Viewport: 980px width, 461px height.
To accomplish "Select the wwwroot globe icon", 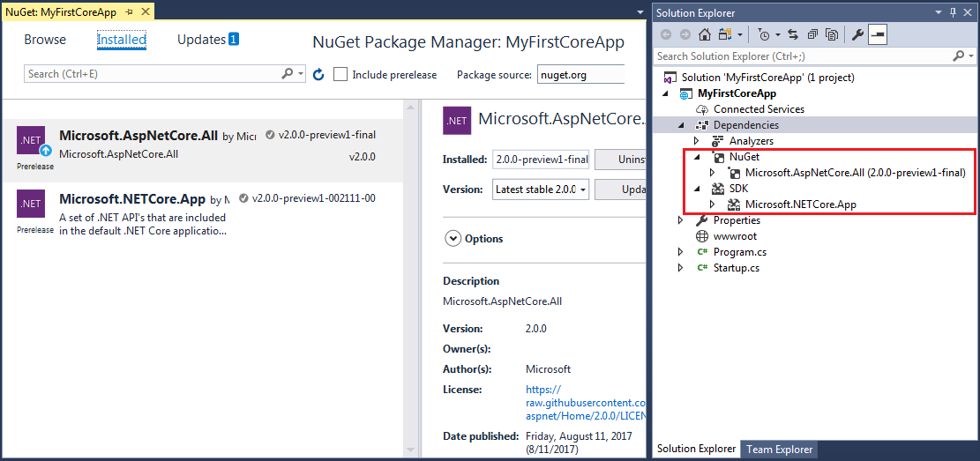I will pos(702,237).
